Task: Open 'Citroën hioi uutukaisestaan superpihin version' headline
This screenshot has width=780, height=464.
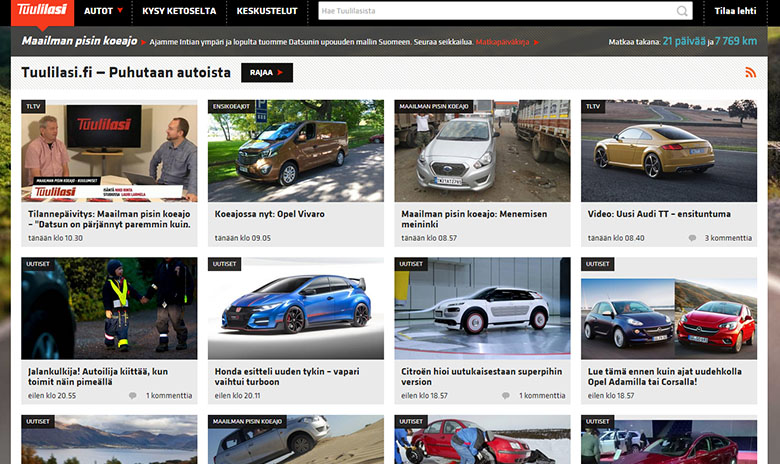Action: [x=482, y=376]
